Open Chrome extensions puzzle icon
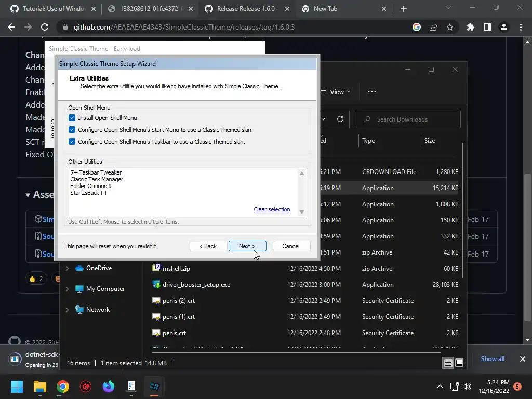The width and height of the screenshot is (532, 399). (470, 27)
